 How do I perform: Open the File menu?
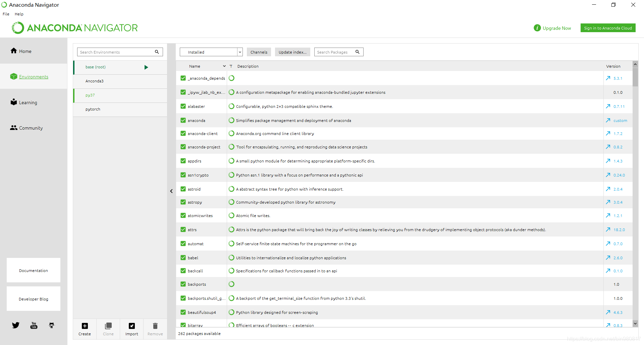[6, 14]
